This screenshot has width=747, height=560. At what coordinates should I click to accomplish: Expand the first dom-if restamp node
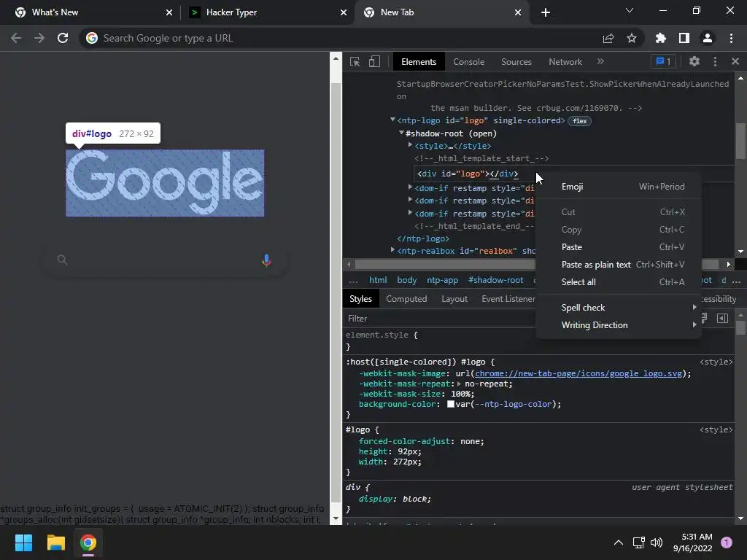410,187
